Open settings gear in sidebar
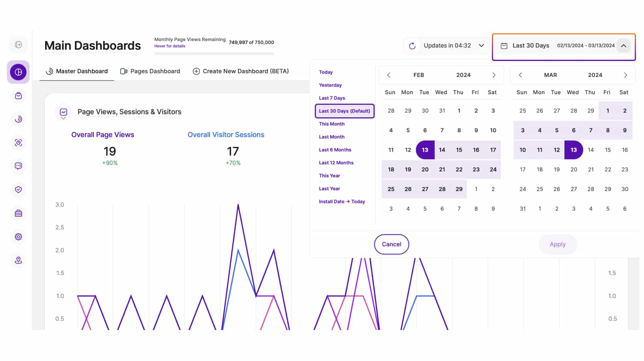The width and height of the screenshot is (644, 361). point(18,237)
